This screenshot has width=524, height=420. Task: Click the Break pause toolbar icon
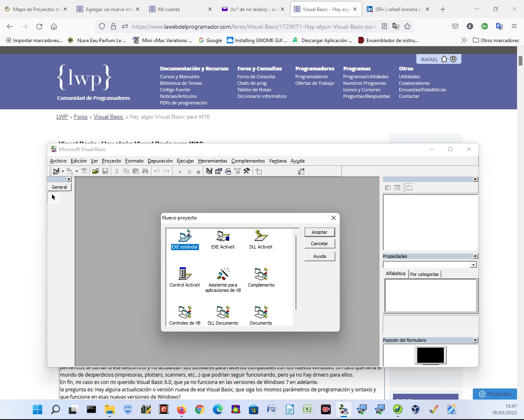(189, 172)
